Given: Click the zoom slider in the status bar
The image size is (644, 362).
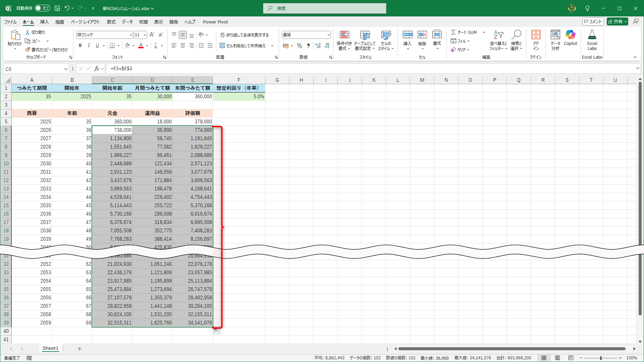Looking at the screenshot, I should [600, 358].
